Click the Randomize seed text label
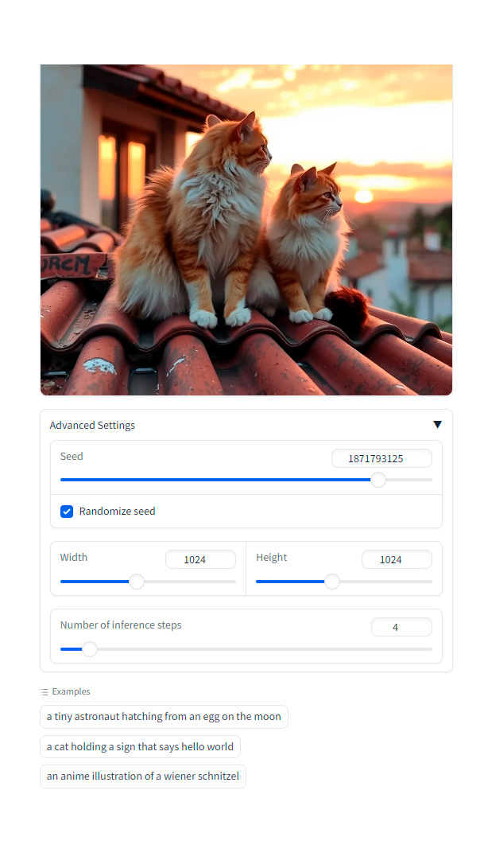The height and width of the screenshot is (868, 488). click(117, 512)
